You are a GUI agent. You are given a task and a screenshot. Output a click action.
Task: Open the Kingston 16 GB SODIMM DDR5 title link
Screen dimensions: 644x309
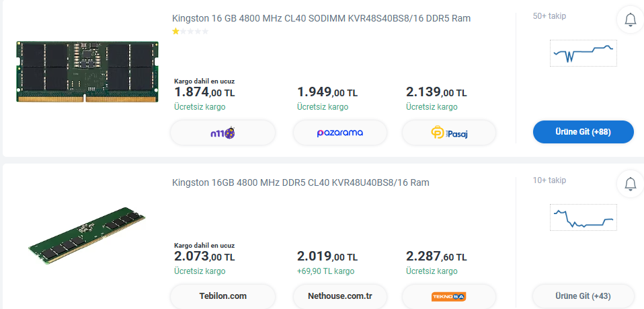(x=321, y=18)
